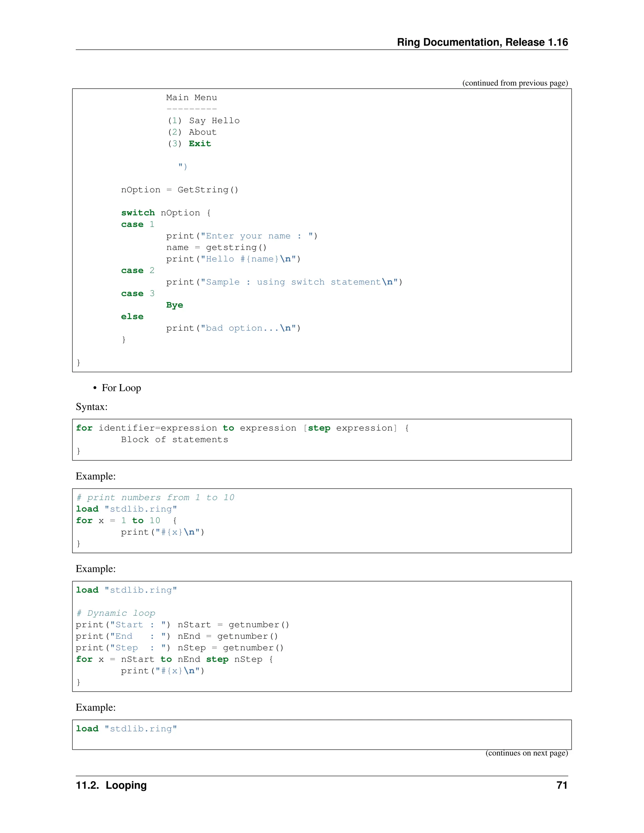The width and height of the screenshot is (644, 833).
Task: Click the 'Bye' keyword under case 3
Action: [174, 305]
